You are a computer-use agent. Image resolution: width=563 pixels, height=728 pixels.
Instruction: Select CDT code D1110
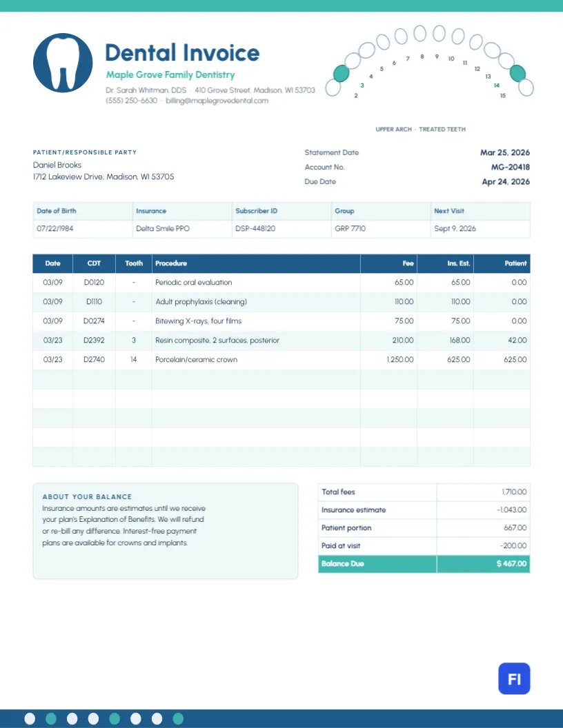pos(94,302)
